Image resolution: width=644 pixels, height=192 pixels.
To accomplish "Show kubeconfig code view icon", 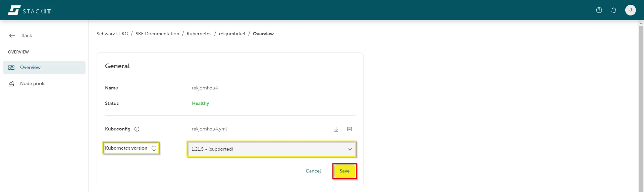I will click(349, 129).
